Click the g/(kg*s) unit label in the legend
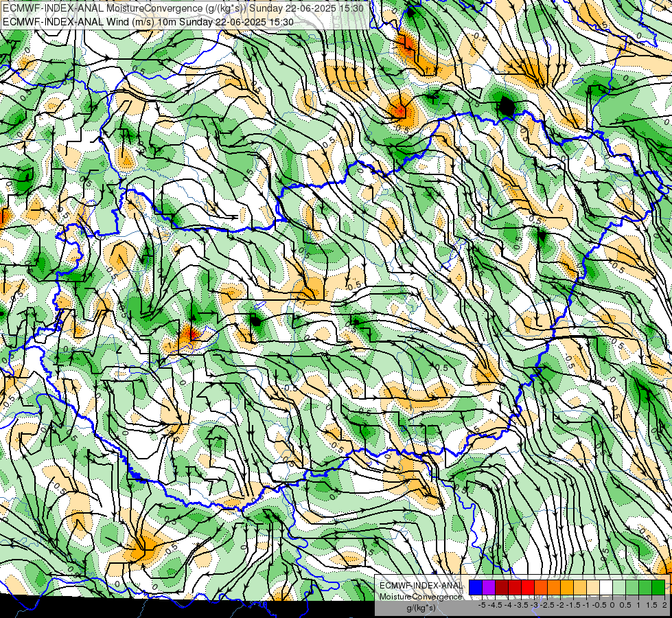 click(x=421, y=608)
